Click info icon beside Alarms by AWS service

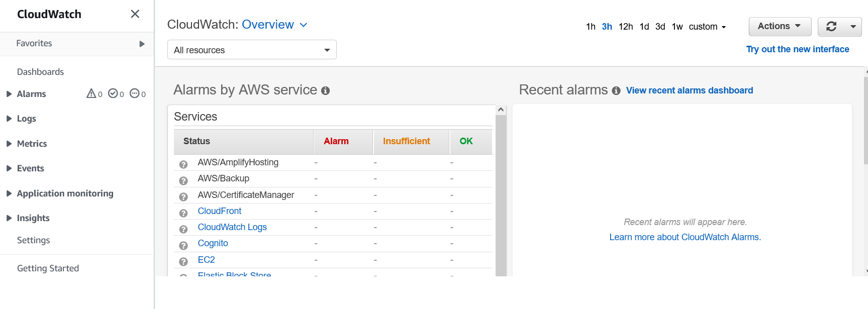(325, 91)
